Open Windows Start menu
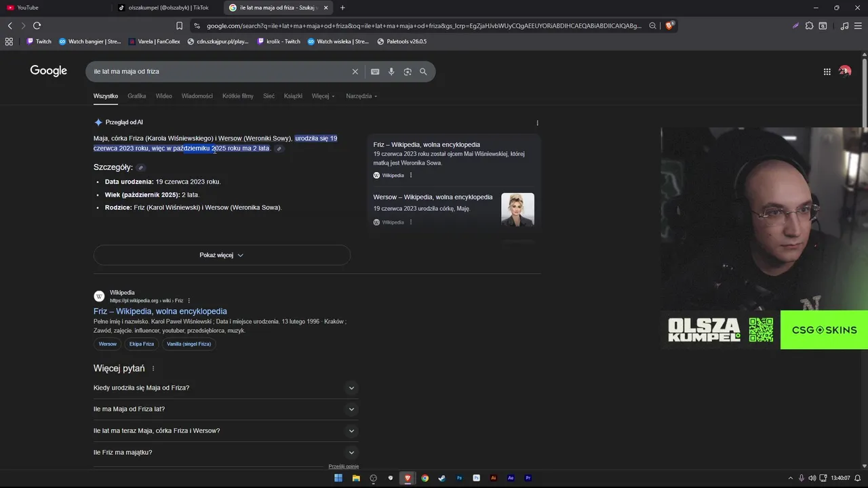The image size is (868, 488). (x=338, y=478)
